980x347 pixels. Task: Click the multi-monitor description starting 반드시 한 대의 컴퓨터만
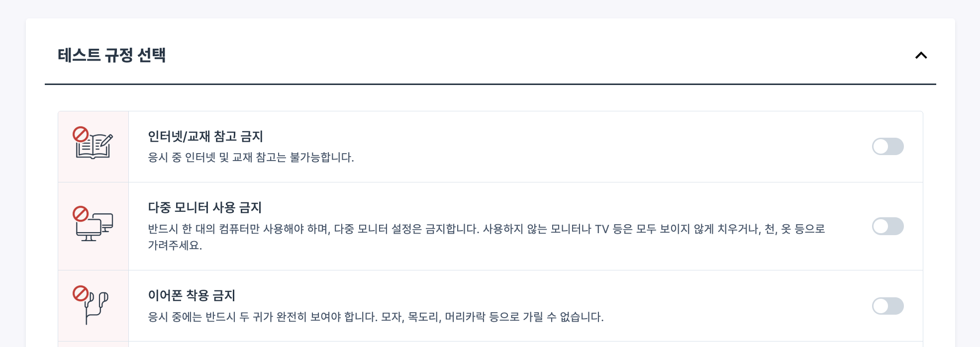[487, 229]
